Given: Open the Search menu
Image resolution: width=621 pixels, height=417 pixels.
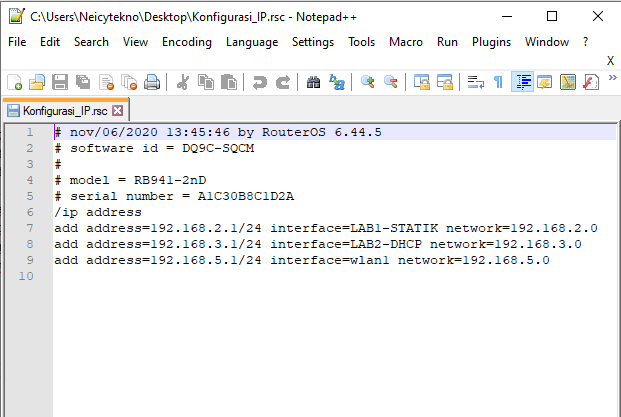Looking at the screenshot, I should click(x=91, y=42).
